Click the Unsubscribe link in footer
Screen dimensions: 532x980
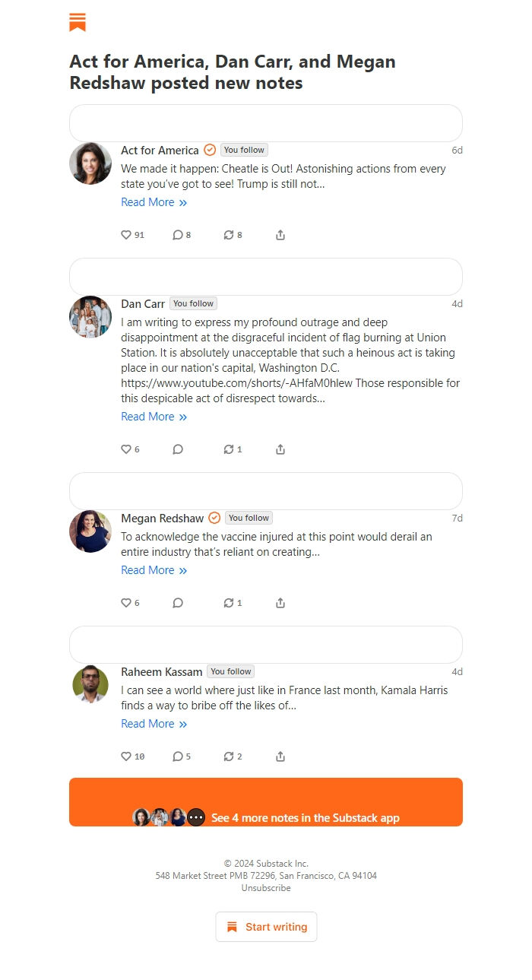point(266,888)
